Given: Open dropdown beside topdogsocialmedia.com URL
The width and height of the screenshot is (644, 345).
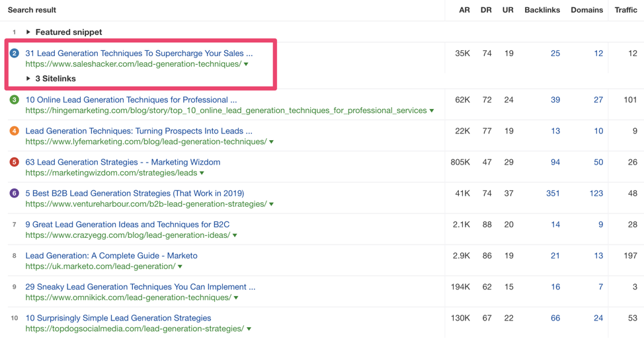Looking at the screenshot, I should click(x=249, y=329).
